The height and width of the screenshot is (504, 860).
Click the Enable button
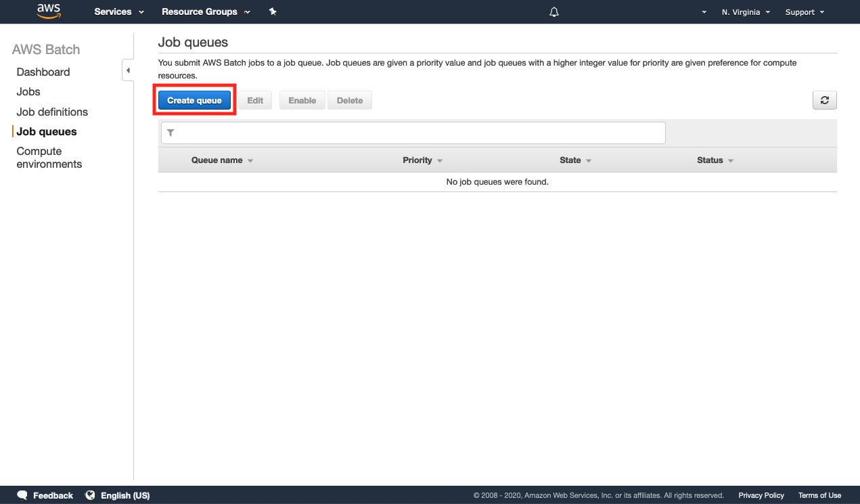[x=302, y=100]
